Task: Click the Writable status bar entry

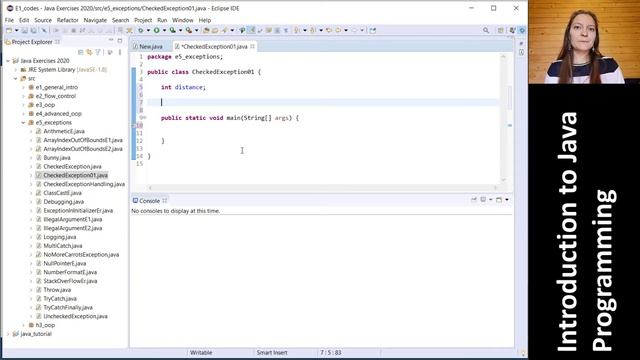Action: [x=201, y=352]
